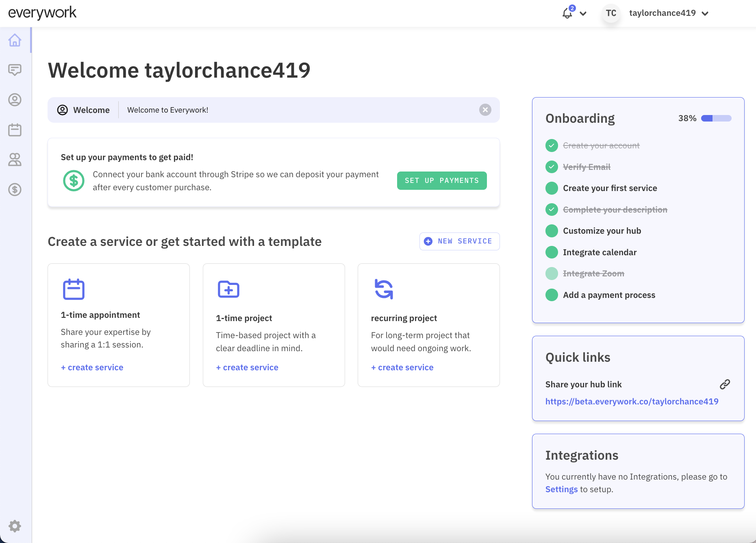Check off Customize your hub

pos(552,230)
